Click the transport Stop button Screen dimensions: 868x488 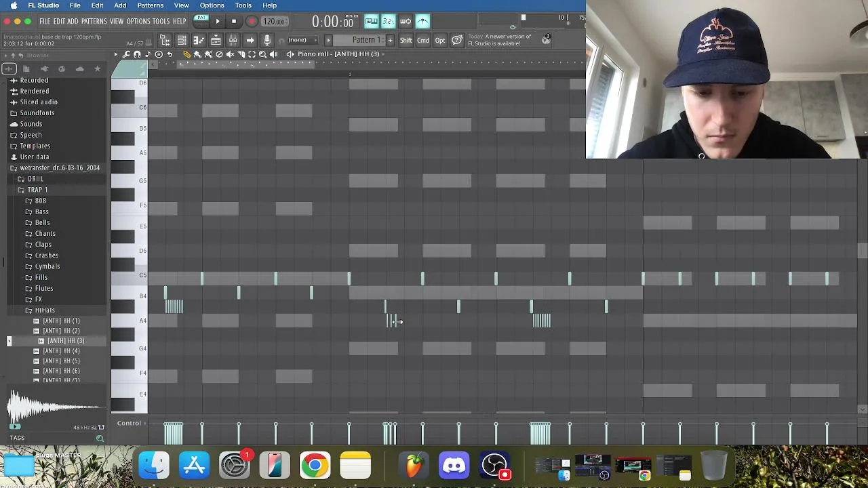234,22
